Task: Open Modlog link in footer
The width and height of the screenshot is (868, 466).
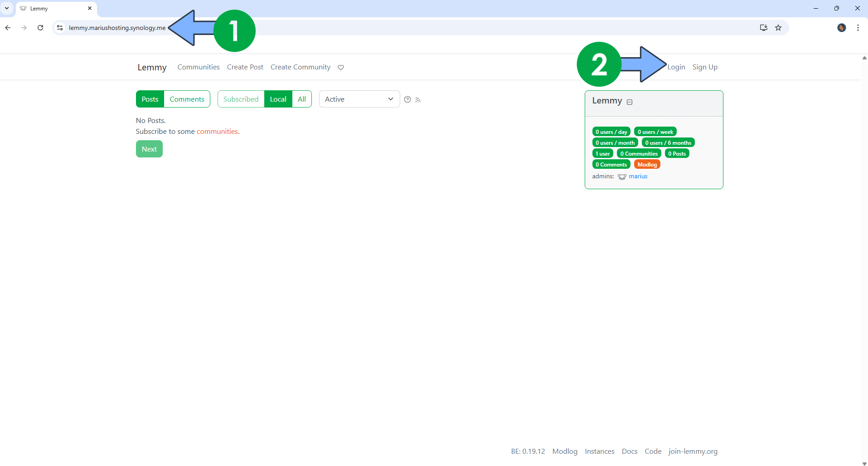Action: tap(565, 451)
